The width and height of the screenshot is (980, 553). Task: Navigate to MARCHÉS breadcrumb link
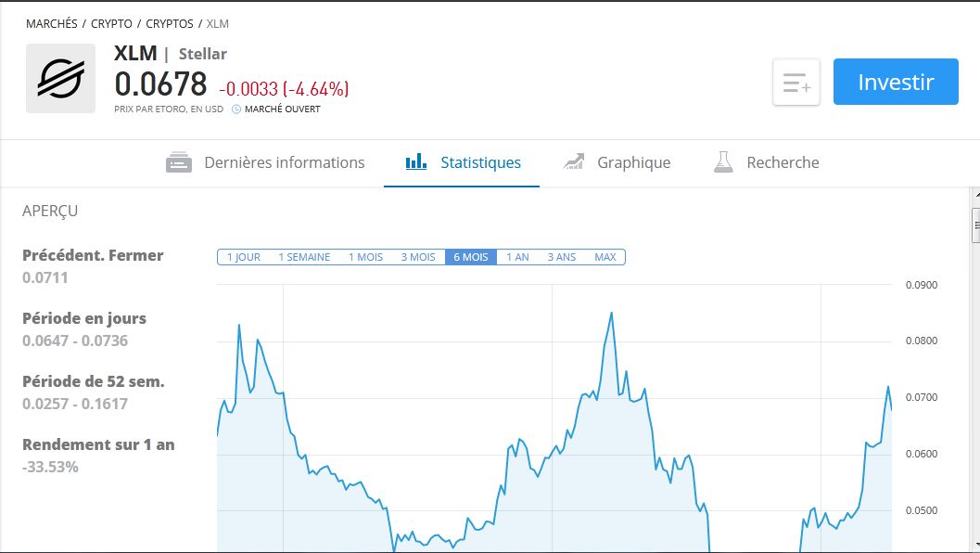pyautogui.click(x=52, y=24)
